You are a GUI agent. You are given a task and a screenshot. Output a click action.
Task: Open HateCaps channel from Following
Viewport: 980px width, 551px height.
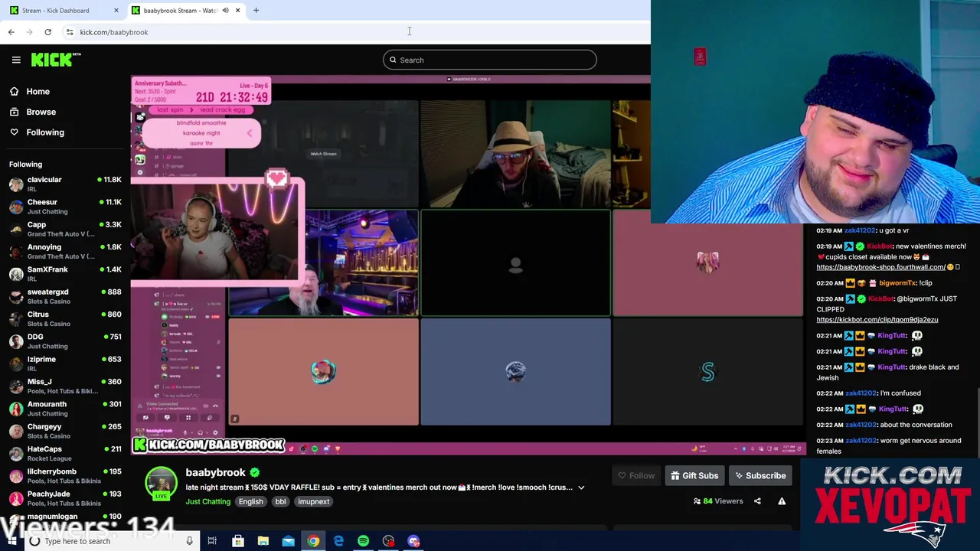tap(65, 453)
